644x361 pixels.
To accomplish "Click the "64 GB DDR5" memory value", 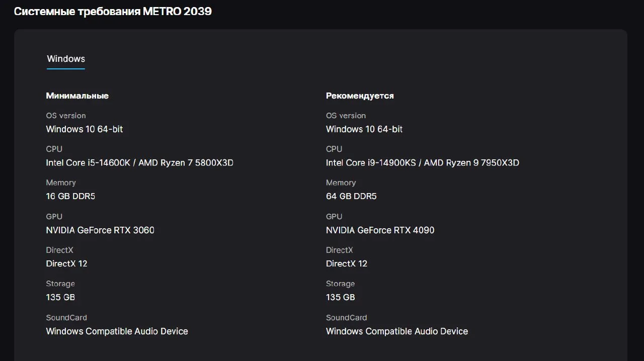I will click(351, 196).
